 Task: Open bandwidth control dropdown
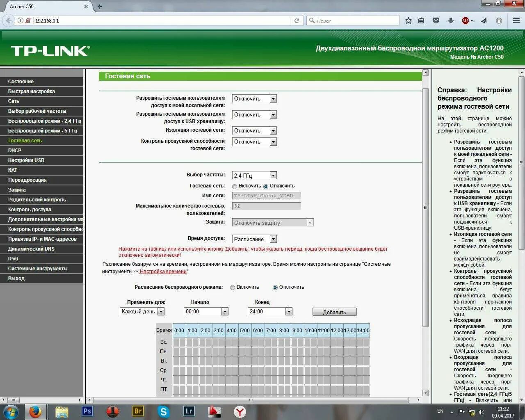coord(254,142)
